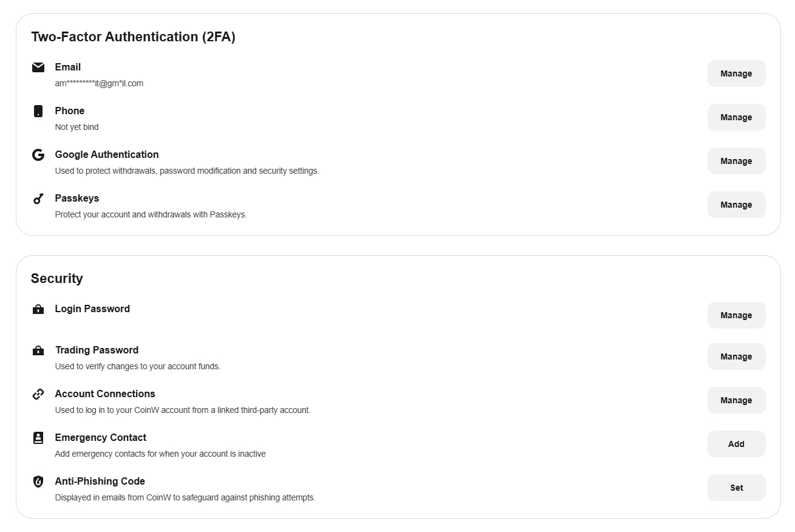Set the Anti-Phishing Code
Viewport: 795px width, 532px height.
click(736, 488)
